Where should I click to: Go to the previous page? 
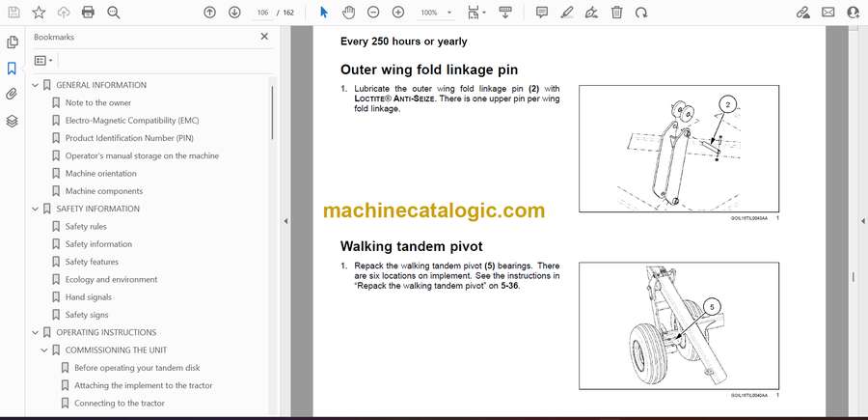pos(209,13)
